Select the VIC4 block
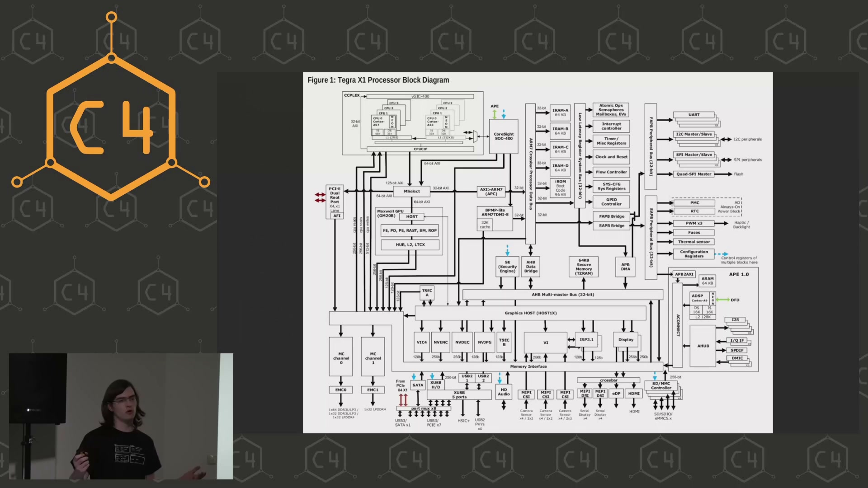The image size is (868, 488). point(421,343)
